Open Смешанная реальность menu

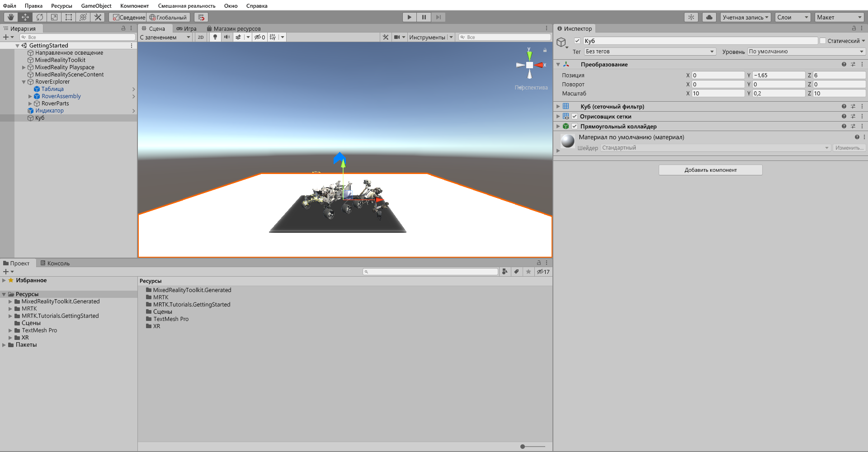click(x=187, y=6)
